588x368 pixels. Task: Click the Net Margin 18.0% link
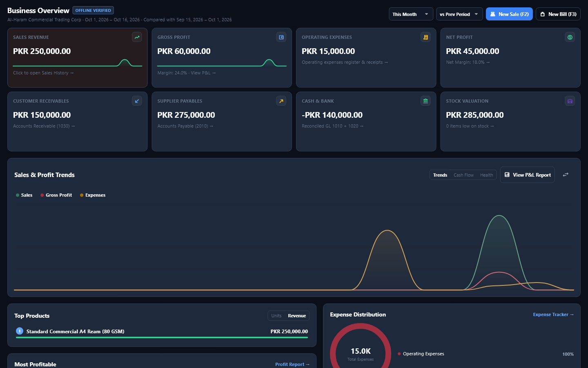pyautogui.click(x=468, y=62)
